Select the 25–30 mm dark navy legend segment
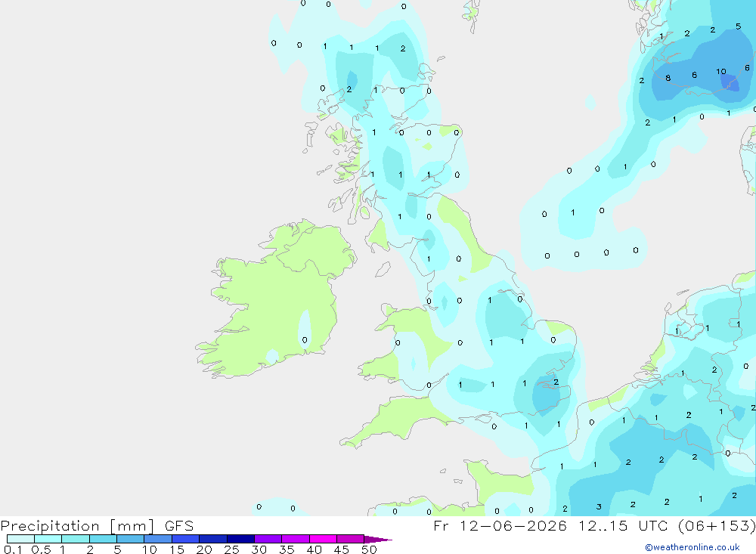 (x=240, y=539)
